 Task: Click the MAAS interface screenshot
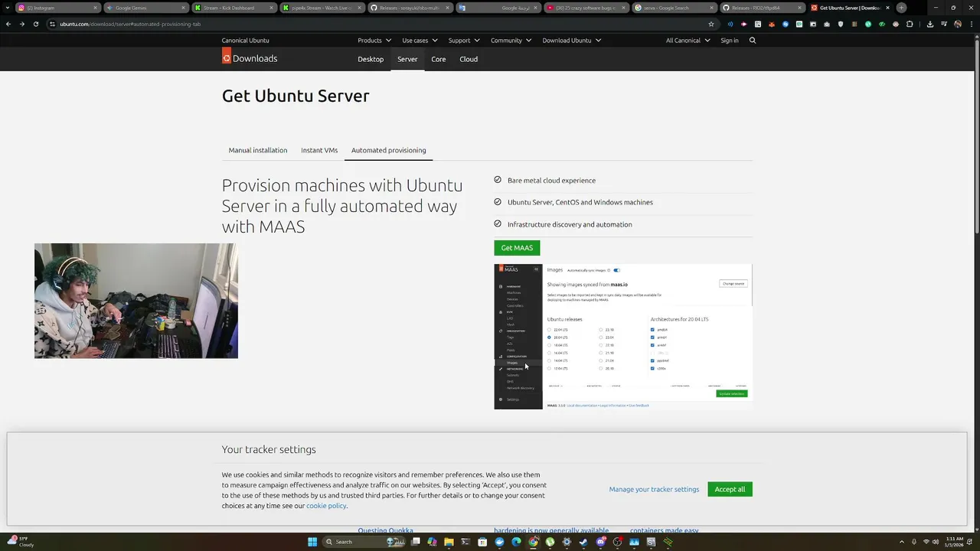pyautogui.click(x=623, y=337)
